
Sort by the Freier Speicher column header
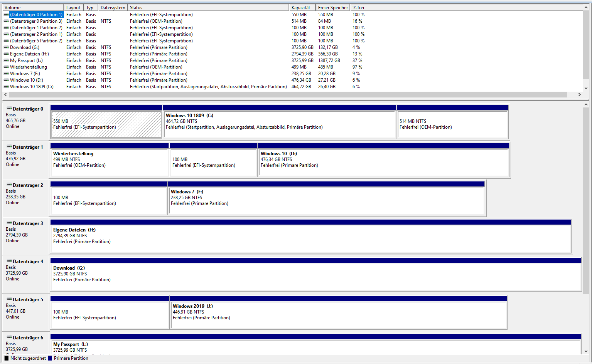pos(333,7)
